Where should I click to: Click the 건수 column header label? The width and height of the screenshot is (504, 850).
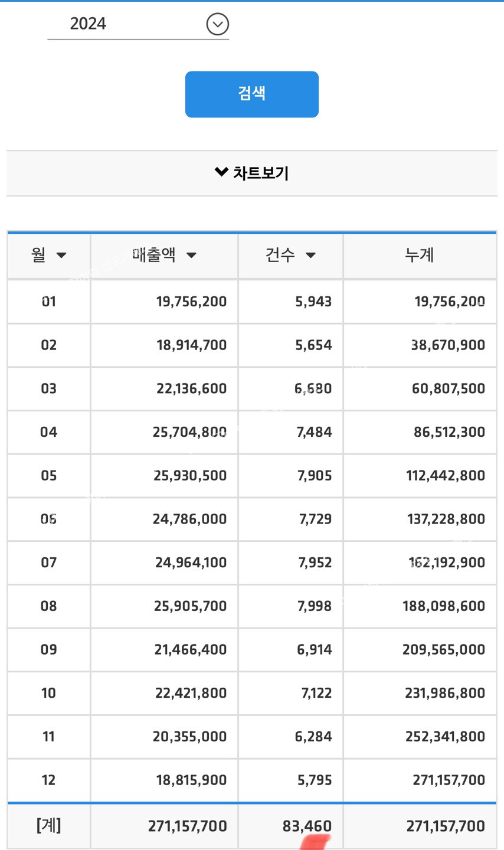coord(280,255)
